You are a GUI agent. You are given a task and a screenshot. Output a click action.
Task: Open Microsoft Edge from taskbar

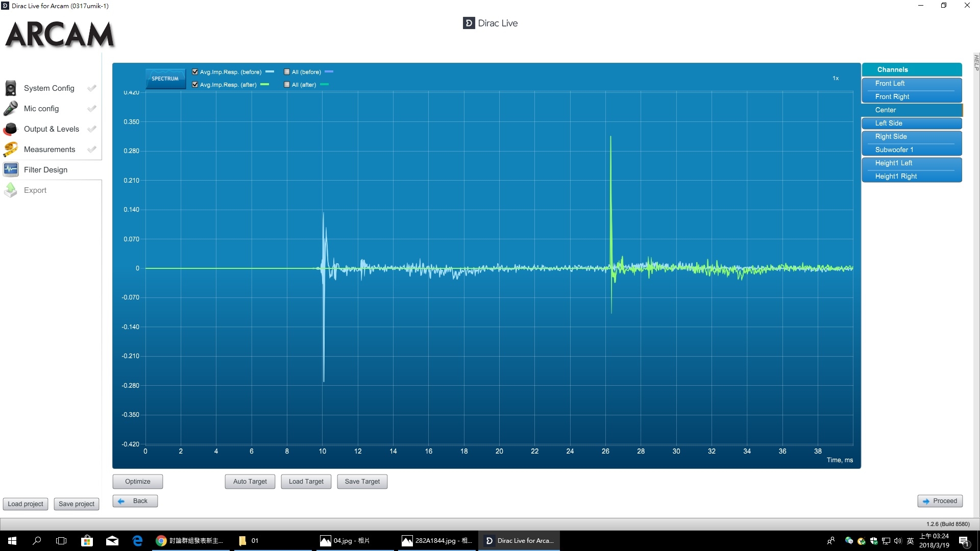point(138,541)
